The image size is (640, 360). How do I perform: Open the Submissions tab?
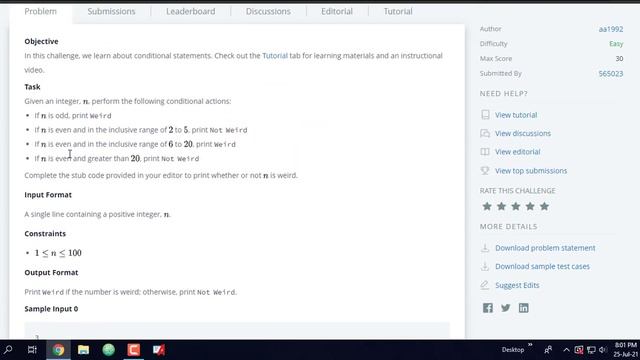111,11
